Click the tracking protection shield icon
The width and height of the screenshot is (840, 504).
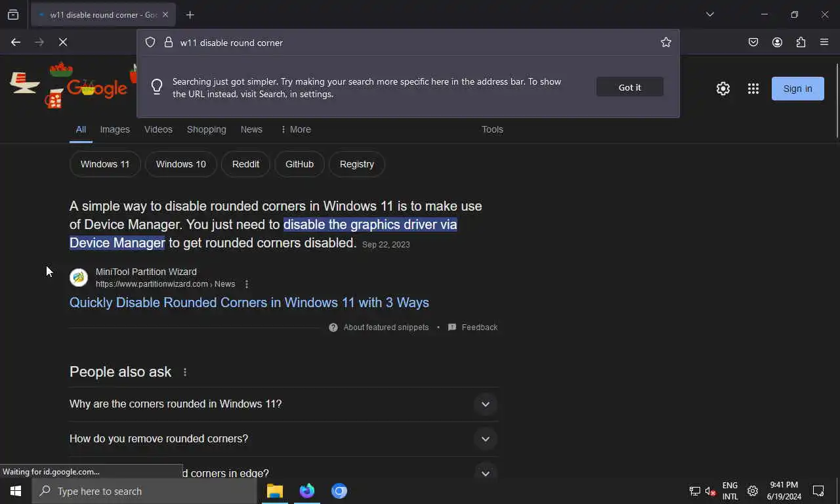pos(150,42)
